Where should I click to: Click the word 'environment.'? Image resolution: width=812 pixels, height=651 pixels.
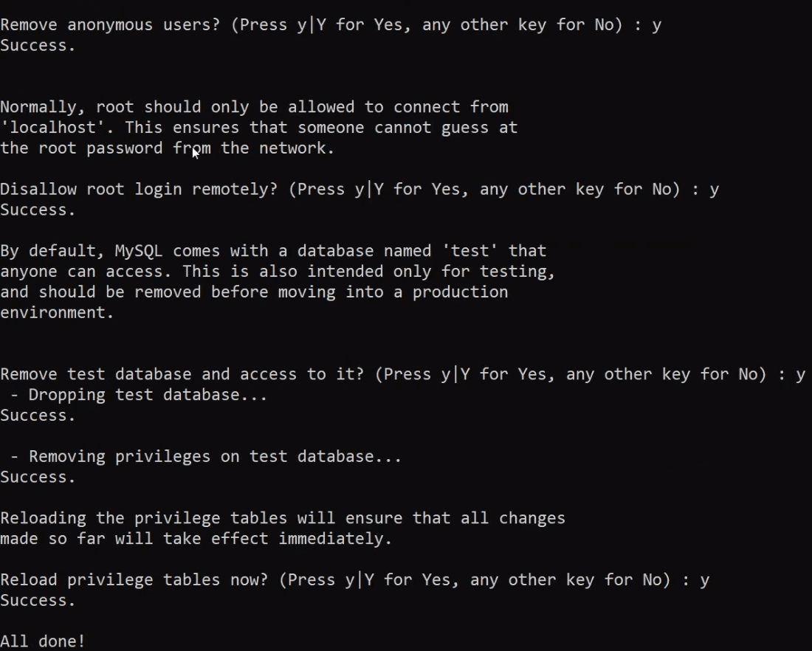(57, 313)
